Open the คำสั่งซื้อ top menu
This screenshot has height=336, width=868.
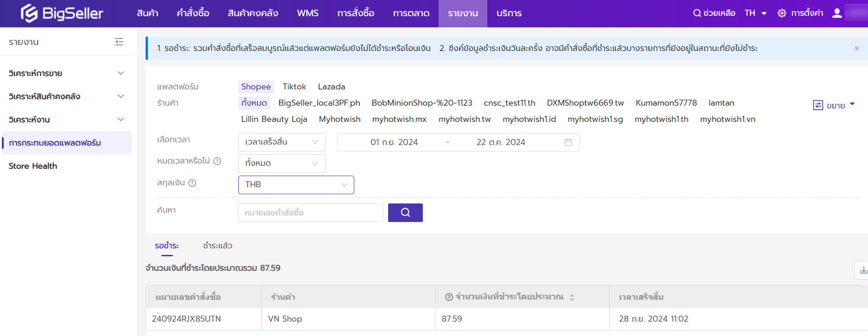(x=193, y=13)
